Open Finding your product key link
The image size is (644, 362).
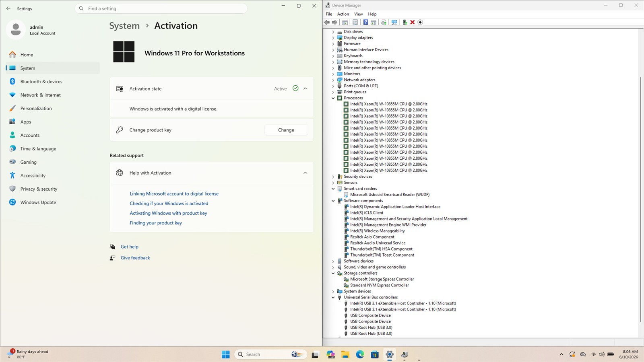156,223
